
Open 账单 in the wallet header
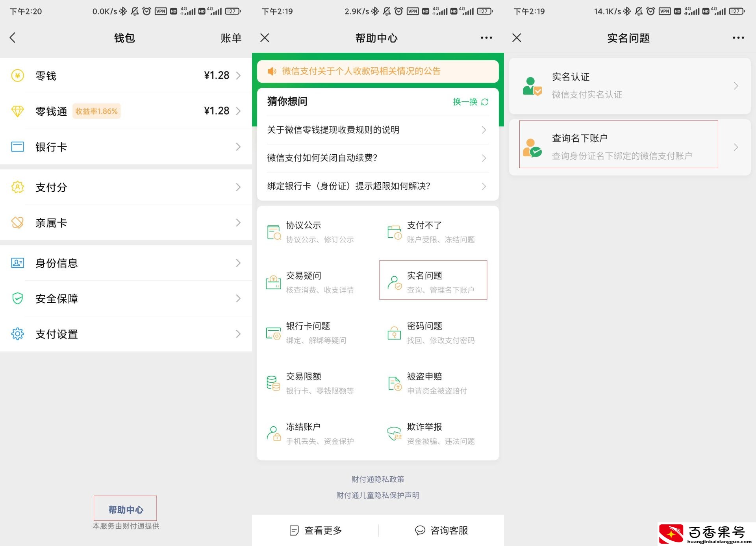click(231, 38)
